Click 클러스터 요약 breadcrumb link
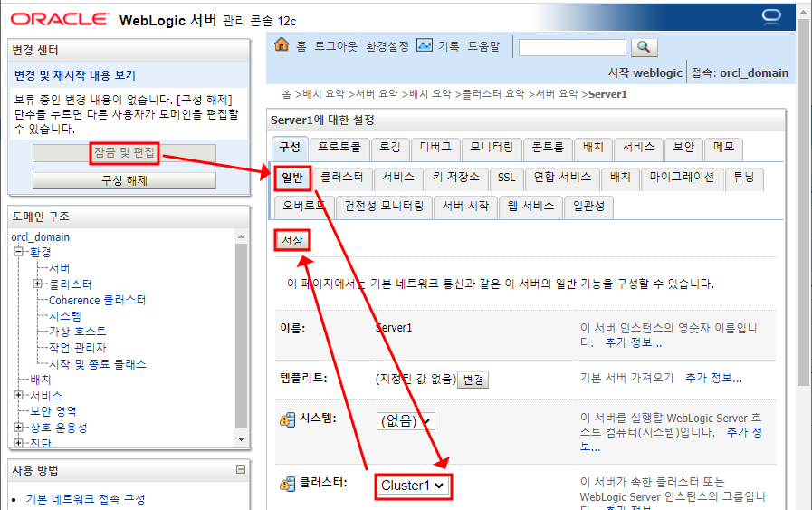Viewport: 812px width, 510px height. click(493, 94)
